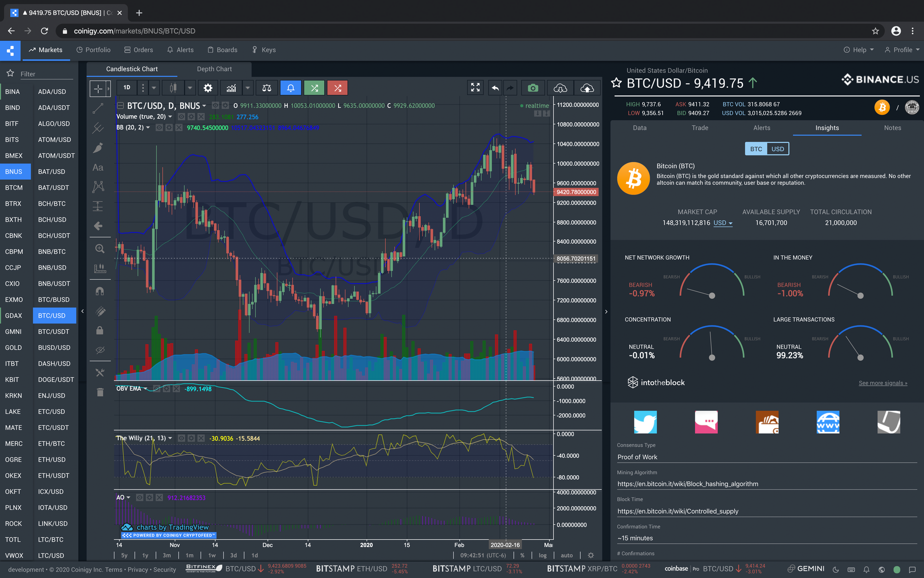Click the fullscreen chart icon

[x=475, y=88]
